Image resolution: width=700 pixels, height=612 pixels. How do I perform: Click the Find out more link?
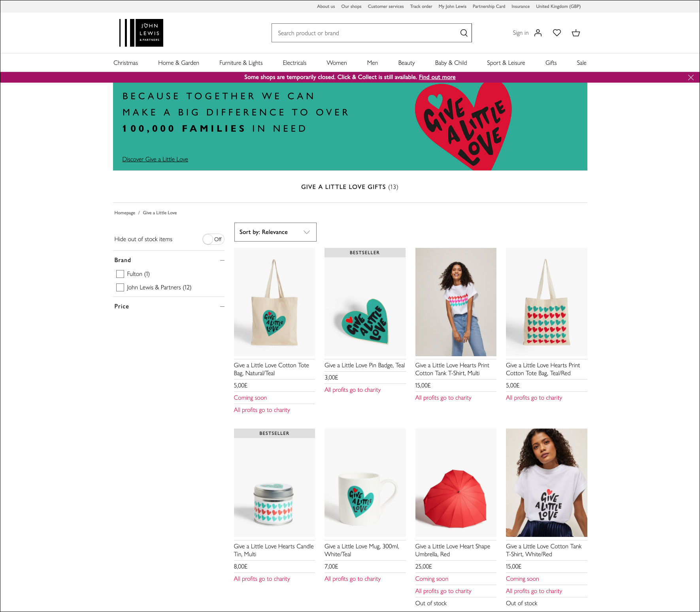[437, 77]
